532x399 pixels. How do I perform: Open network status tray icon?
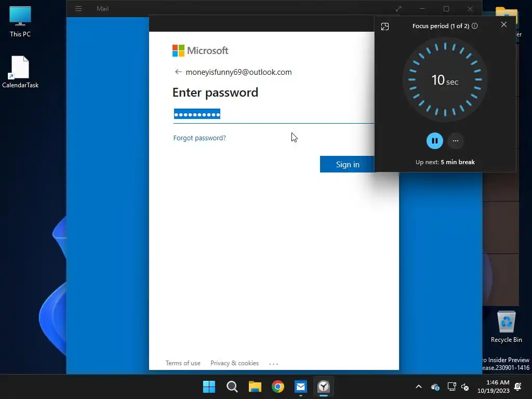click(451, 387)
